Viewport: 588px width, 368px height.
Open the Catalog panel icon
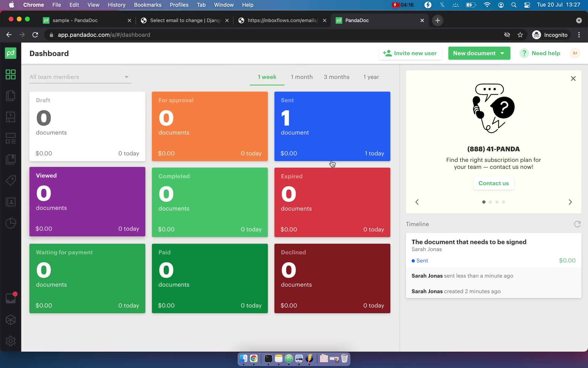click(x=11, y=180)
